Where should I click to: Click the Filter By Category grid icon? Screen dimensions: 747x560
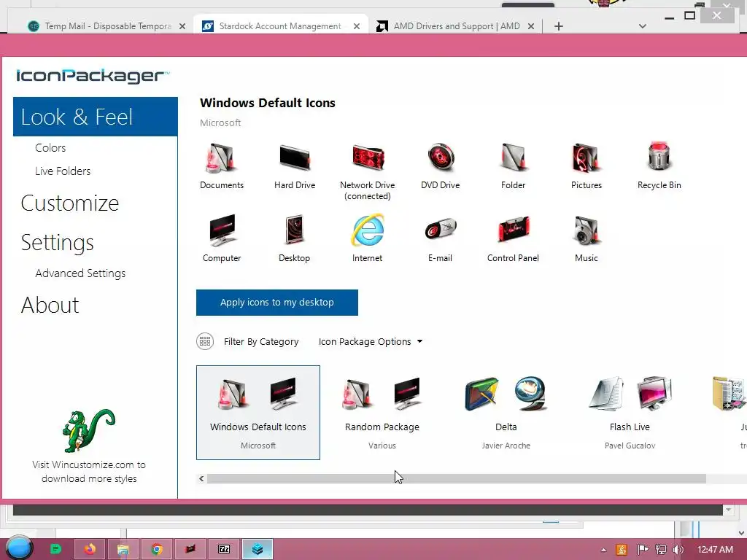(x=205, y=341)
